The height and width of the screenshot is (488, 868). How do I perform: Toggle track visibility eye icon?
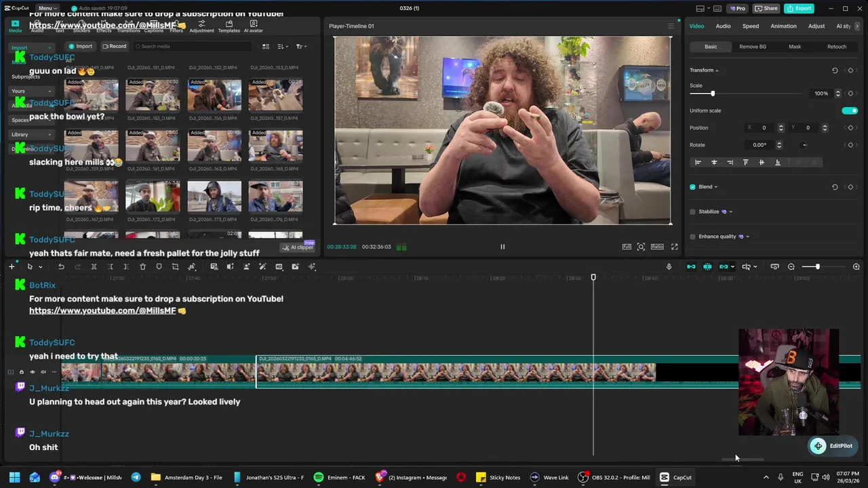[x=32, y=372]
